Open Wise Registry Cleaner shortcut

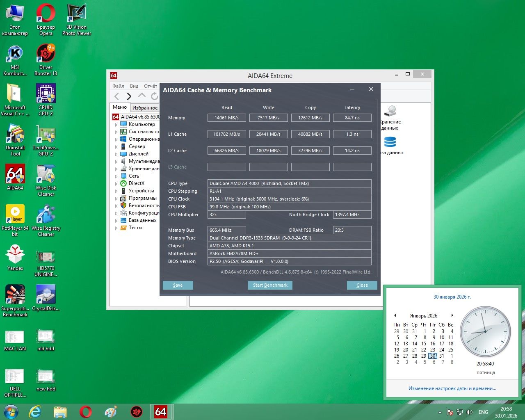[x=46, y=220]
